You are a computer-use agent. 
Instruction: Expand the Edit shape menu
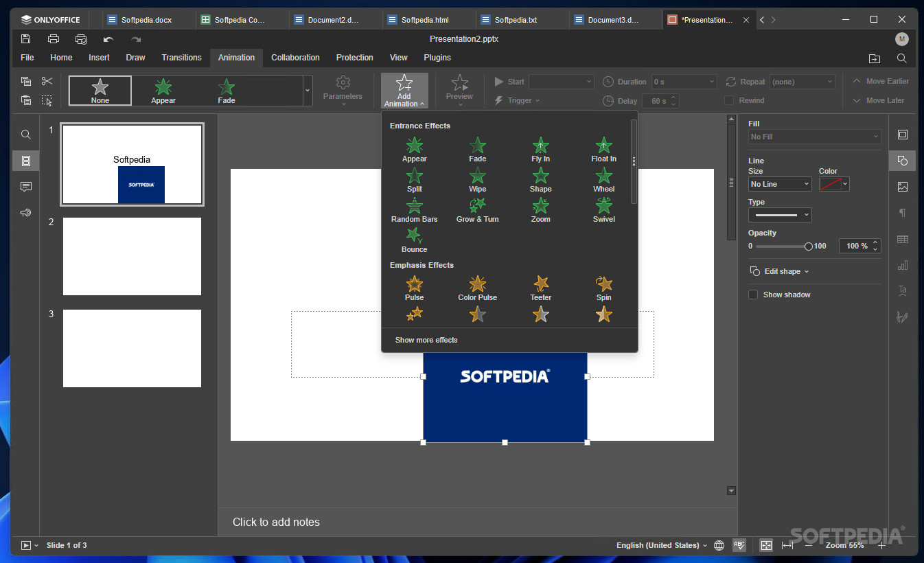click(x=780, y=271)
